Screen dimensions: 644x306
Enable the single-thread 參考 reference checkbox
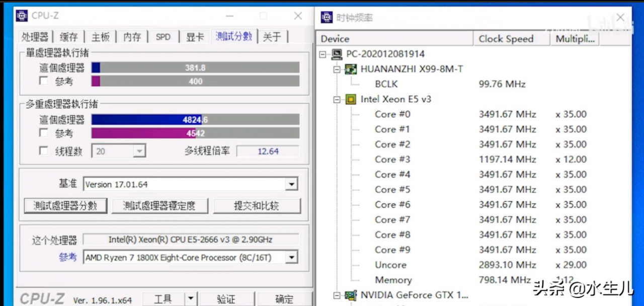pos(44,81)
